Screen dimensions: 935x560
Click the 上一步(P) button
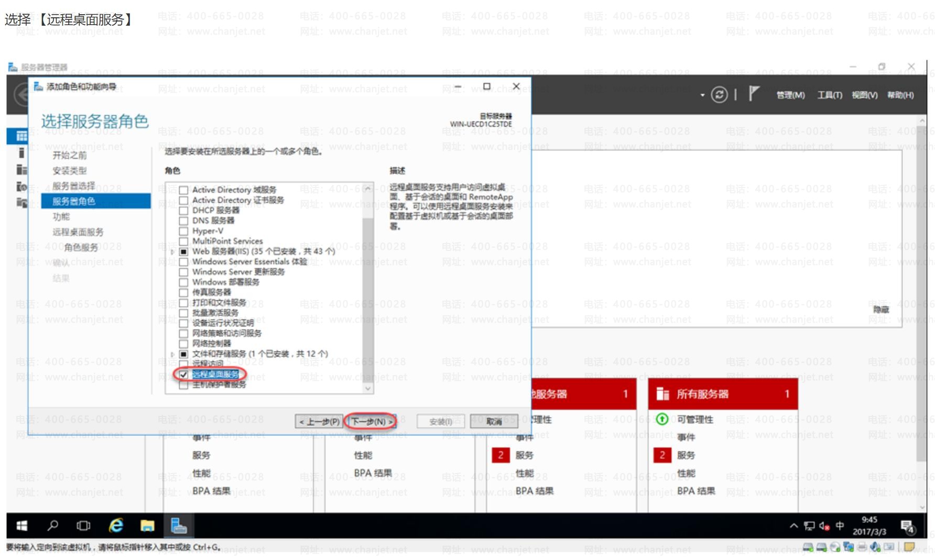319,421
